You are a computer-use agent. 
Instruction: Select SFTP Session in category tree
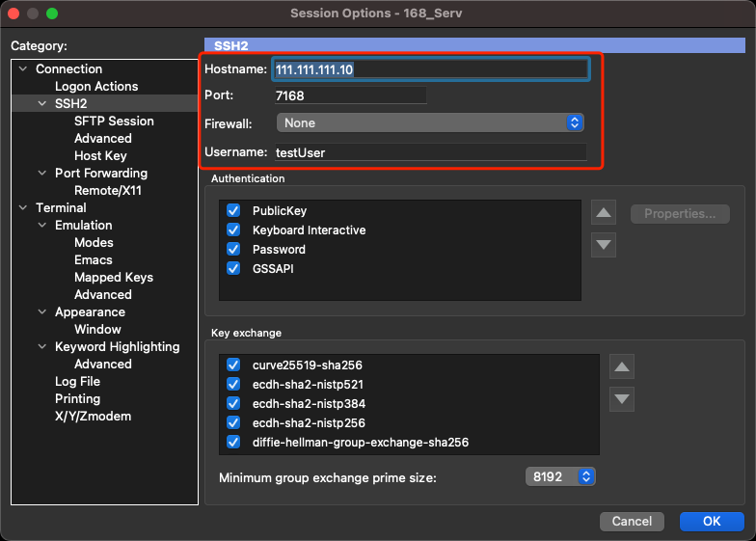coord(114,121)
